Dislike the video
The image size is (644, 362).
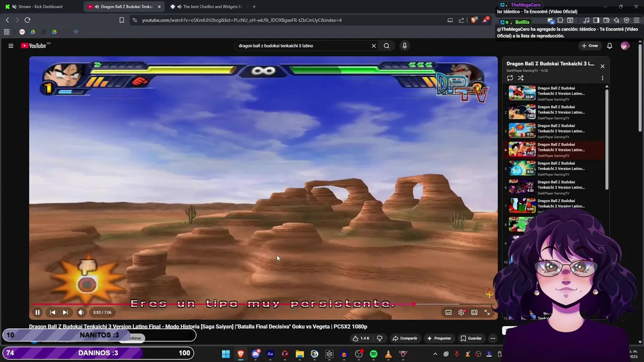[380, 338]
